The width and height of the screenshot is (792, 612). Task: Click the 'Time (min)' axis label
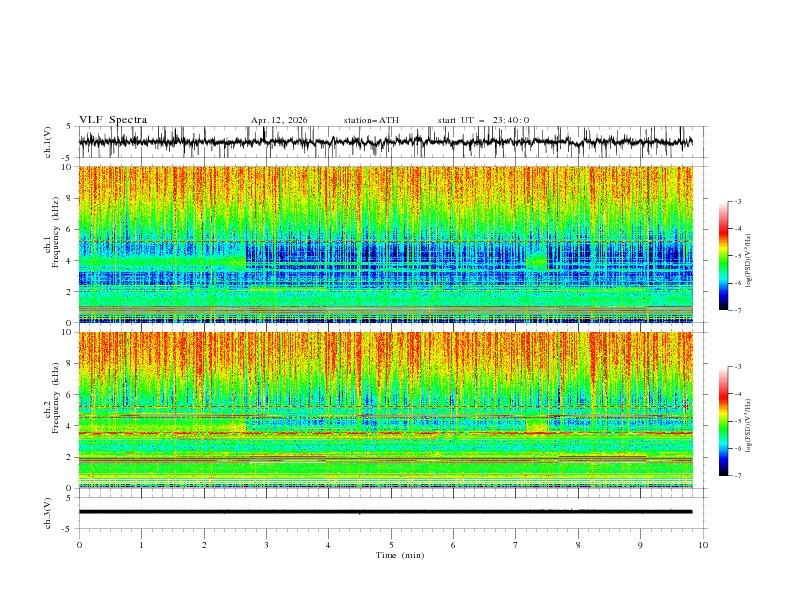coord(400,555)
